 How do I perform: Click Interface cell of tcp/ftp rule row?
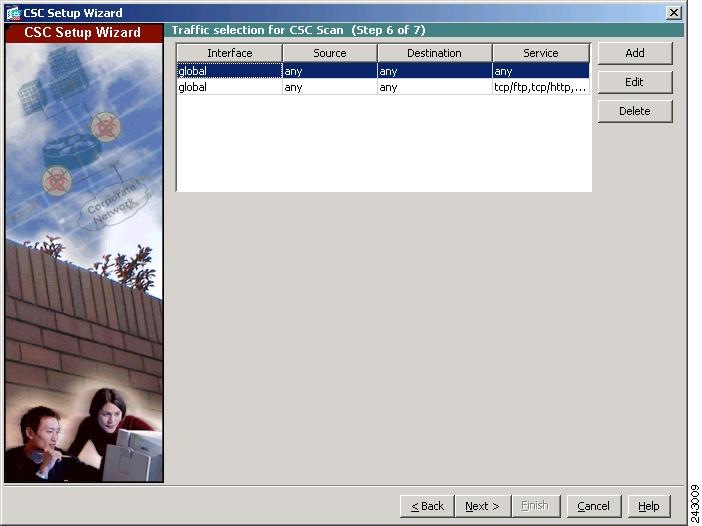coord(230,87)
